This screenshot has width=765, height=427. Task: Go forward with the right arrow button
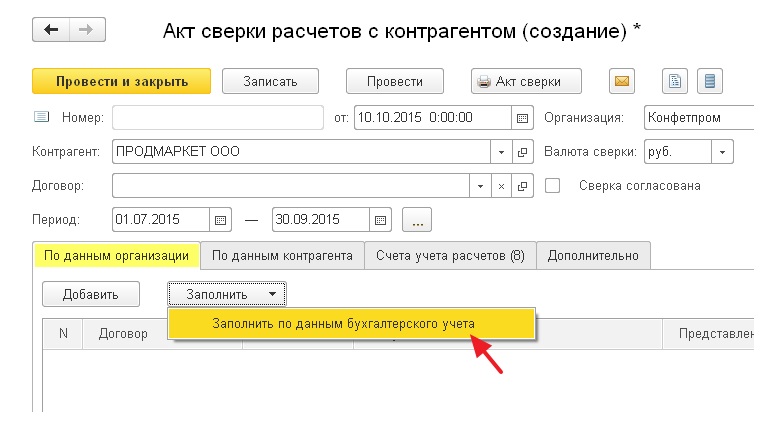(x=87, y=30)
